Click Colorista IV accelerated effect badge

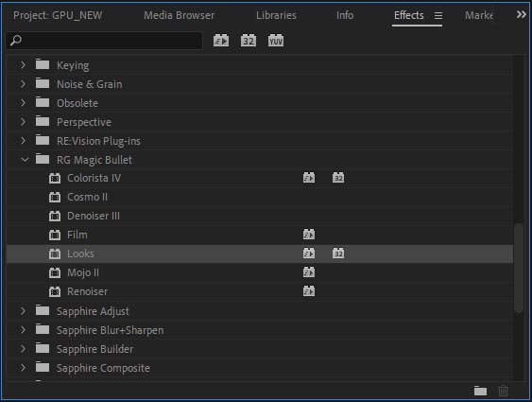click(309, 178)
